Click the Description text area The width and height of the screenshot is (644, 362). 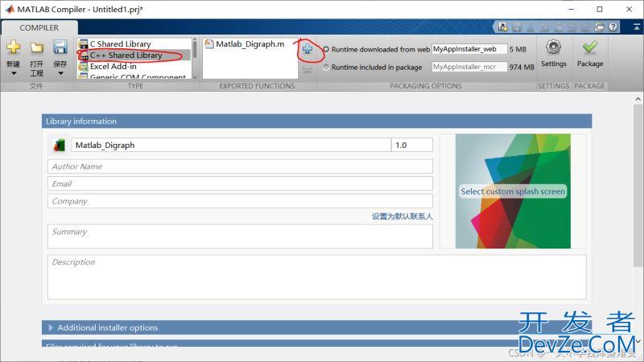pyautogui.click(x=317, y=277)
